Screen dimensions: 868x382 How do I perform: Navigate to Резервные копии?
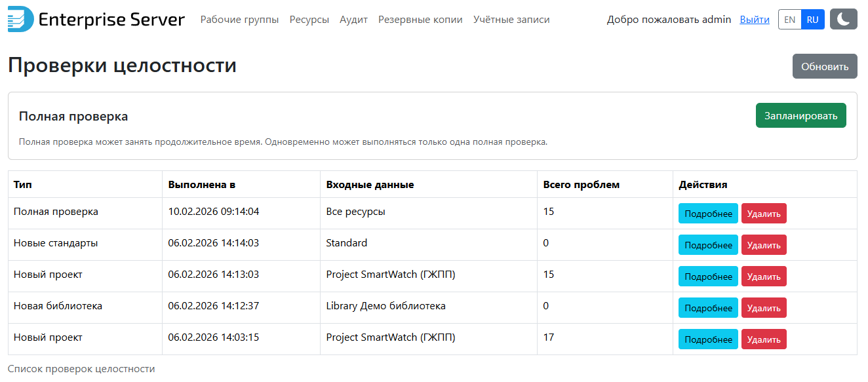tap(420, 20)
